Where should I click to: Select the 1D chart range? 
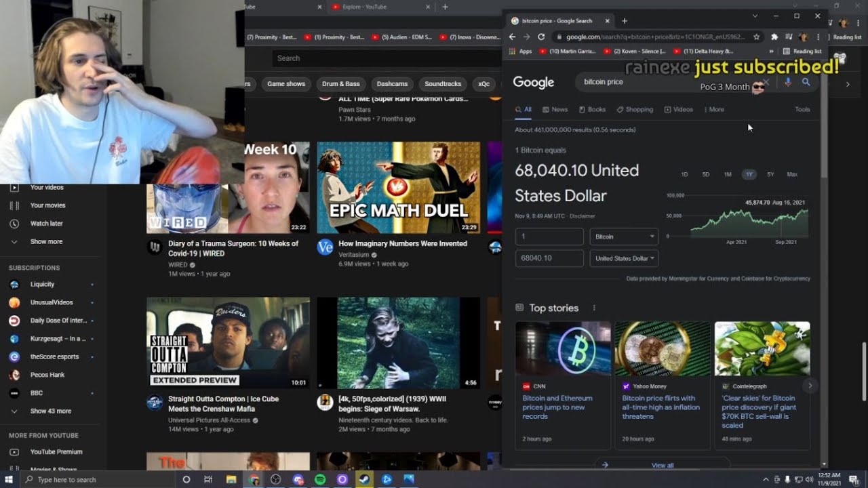[x=684, y=174]
